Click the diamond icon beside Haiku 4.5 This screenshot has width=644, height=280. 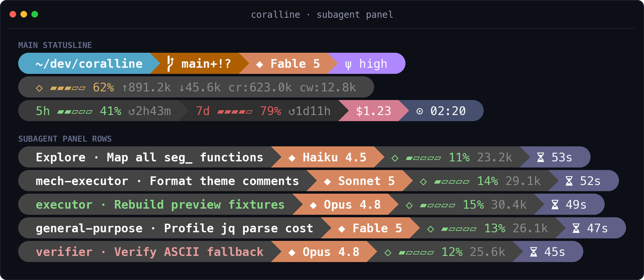point(292,158)
